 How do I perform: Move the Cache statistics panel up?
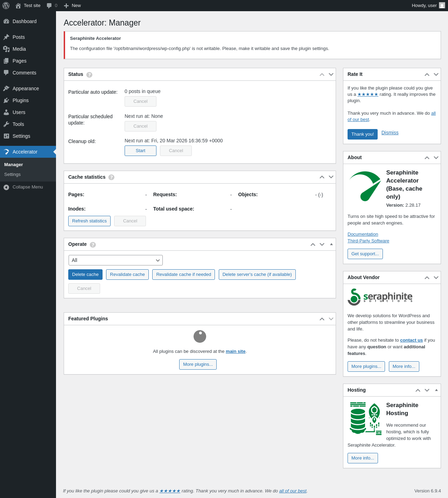pyautogui.click(x=322, y=177)
